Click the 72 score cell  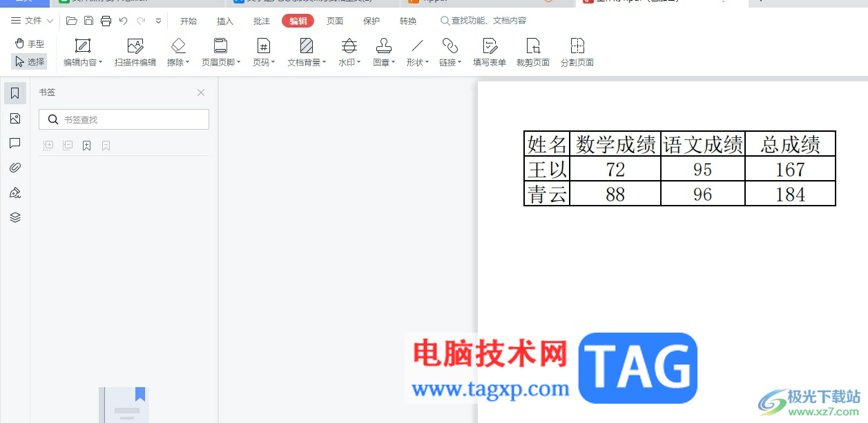[x=615, y=169]
